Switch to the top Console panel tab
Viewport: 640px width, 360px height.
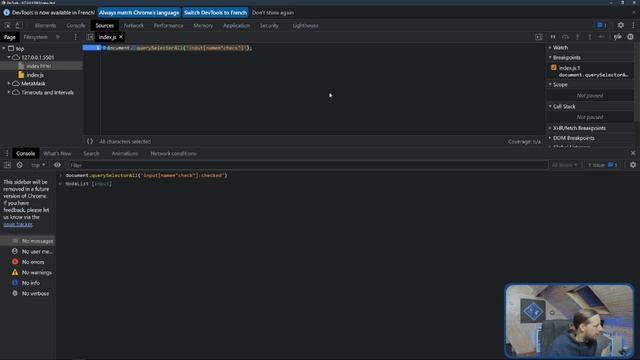click(76, 25)
